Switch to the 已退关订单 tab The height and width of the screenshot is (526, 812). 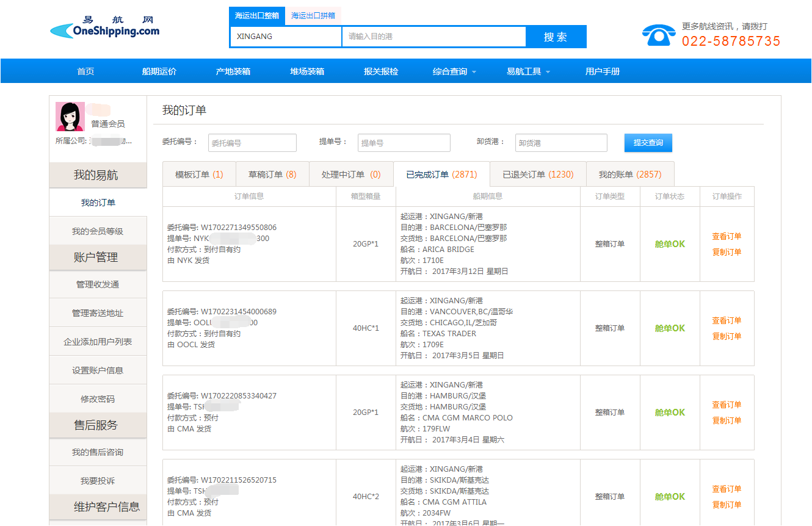[538, 175]
